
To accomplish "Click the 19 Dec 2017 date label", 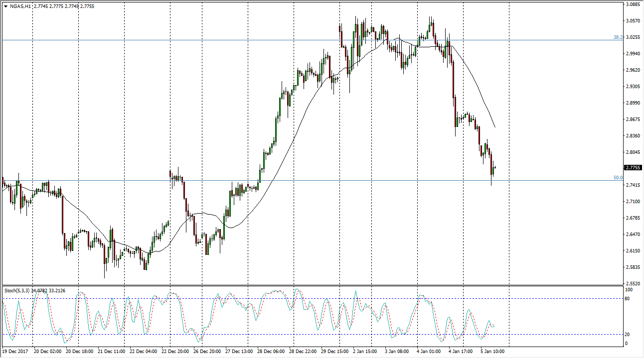I will pyautogui.click(x=16, y=352).
